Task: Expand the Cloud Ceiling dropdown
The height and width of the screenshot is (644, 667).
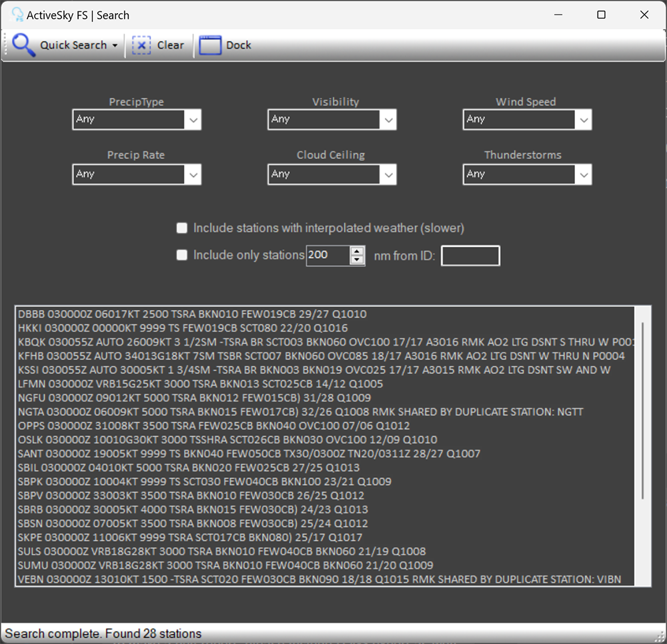Action: (388, 175)
